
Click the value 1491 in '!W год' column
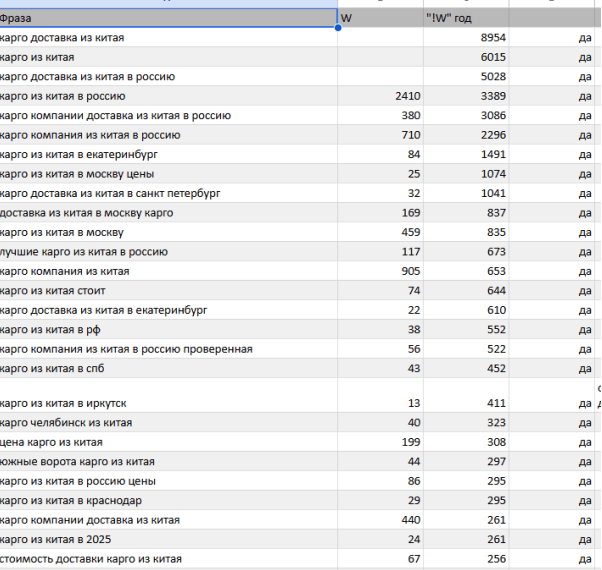[493, 154]
